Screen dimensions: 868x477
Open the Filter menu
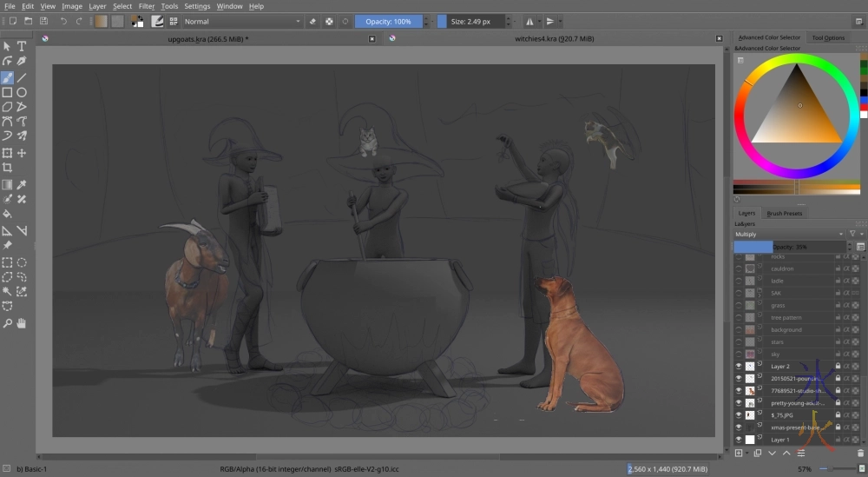(x=147, y=6)
